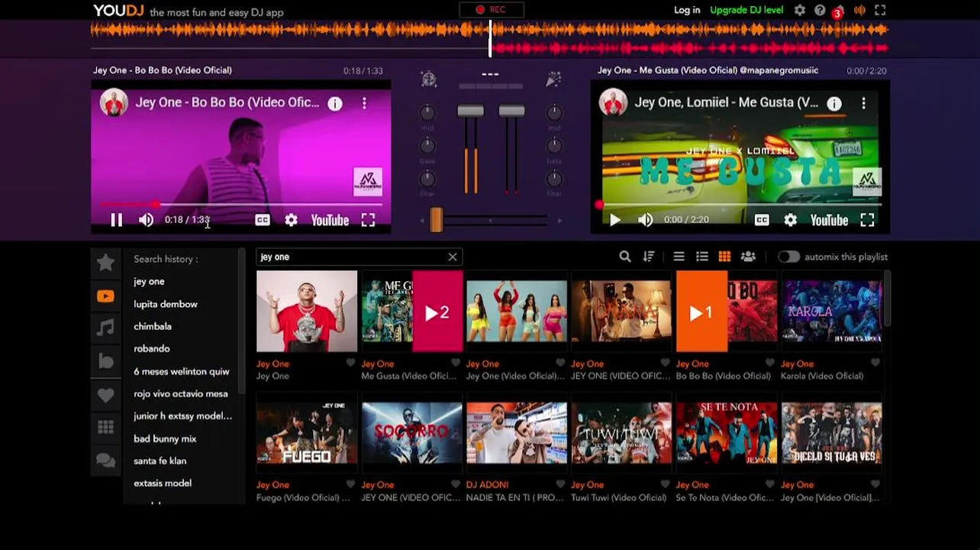Select 'lupita dembow' in search history

166,304
